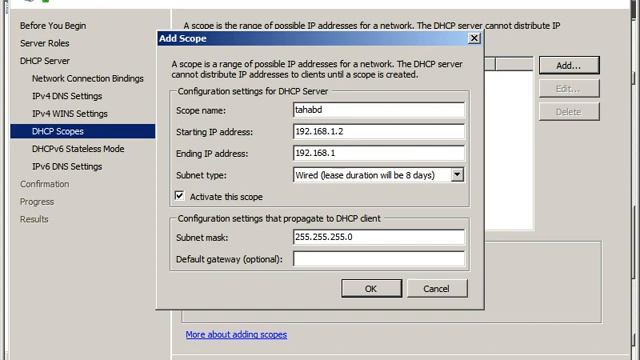640x360 pixels.
Task: Select the Confirmation step
Action: (44, 184)
